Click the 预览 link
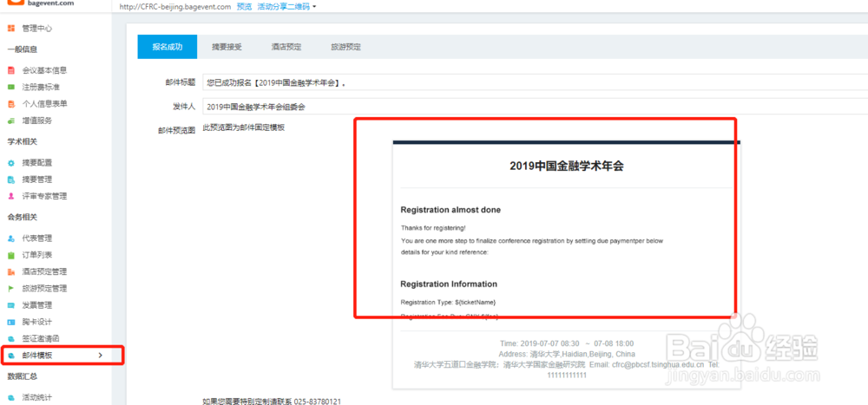The image size is (868, 405). tap(244, 7)
